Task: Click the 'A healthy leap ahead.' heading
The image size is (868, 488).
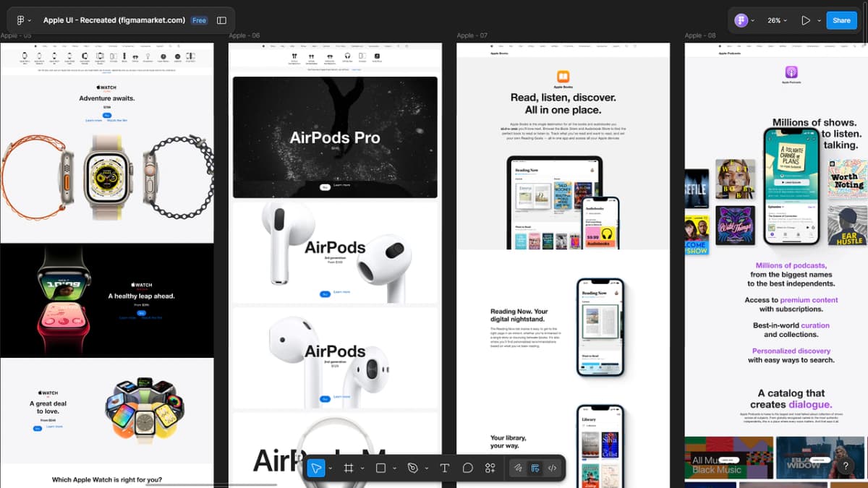Action: (x=142, y=296)
